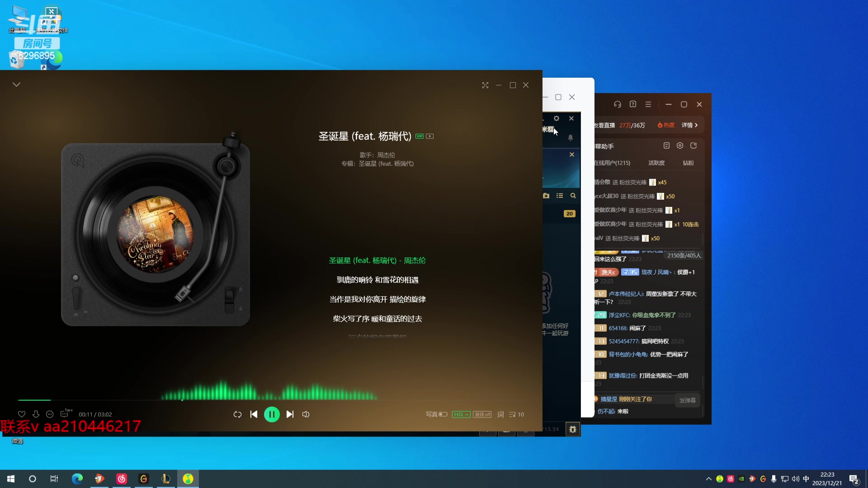Switch the 中 input method in the tray

click(x=806, y=479)
